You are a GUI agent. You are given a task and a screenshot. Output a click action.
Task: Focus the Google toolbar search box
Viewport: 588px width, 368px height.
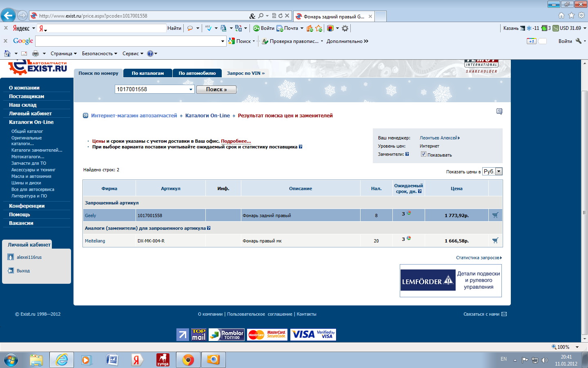click(x=128, y=41)
